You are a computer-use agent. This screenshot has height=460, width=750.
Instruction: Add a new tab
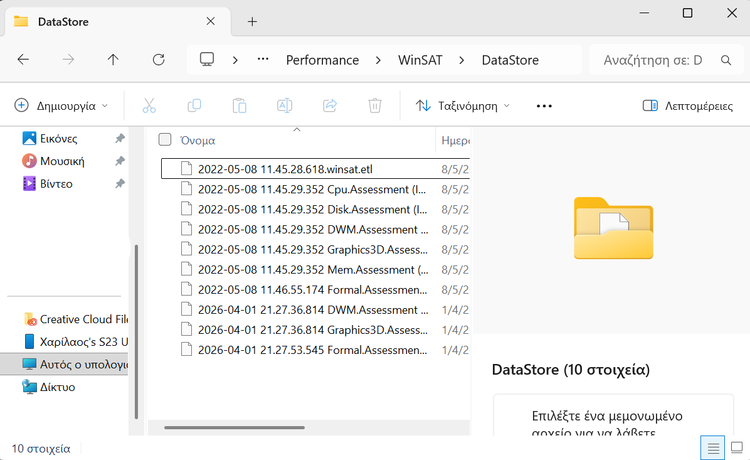click(x=252, y=21)
